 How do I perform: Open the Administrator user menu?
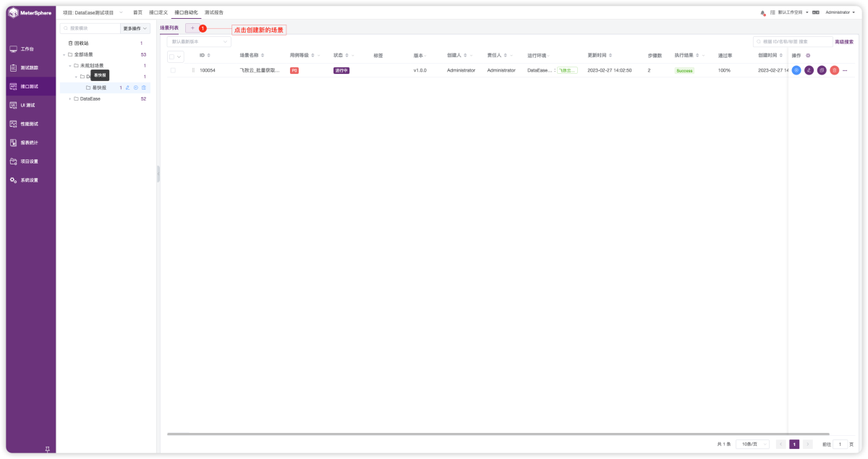click(x=841, y=12)
